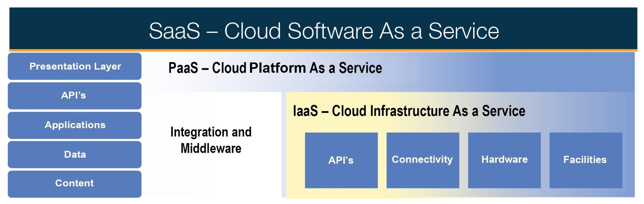This screenshot has width=644, height=204.
Task: Select the API's box under Presentation Layer
Action: tap(74, 96)
